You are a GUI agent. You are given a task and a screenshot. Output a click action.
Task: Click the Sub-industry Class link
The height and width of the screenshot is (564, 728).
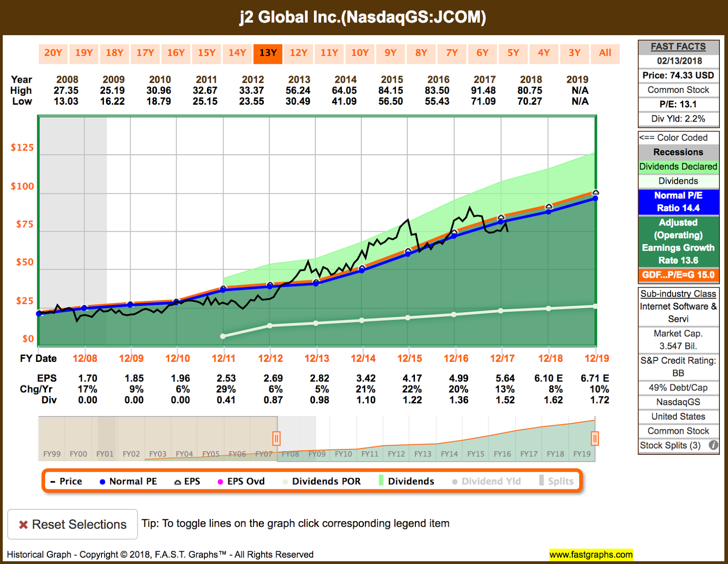click(678, 294)
